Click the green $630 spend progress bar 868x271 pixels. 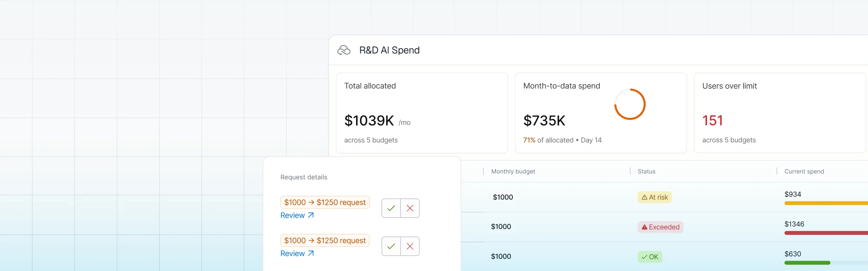pyautogui.click(x=807, y=262)
